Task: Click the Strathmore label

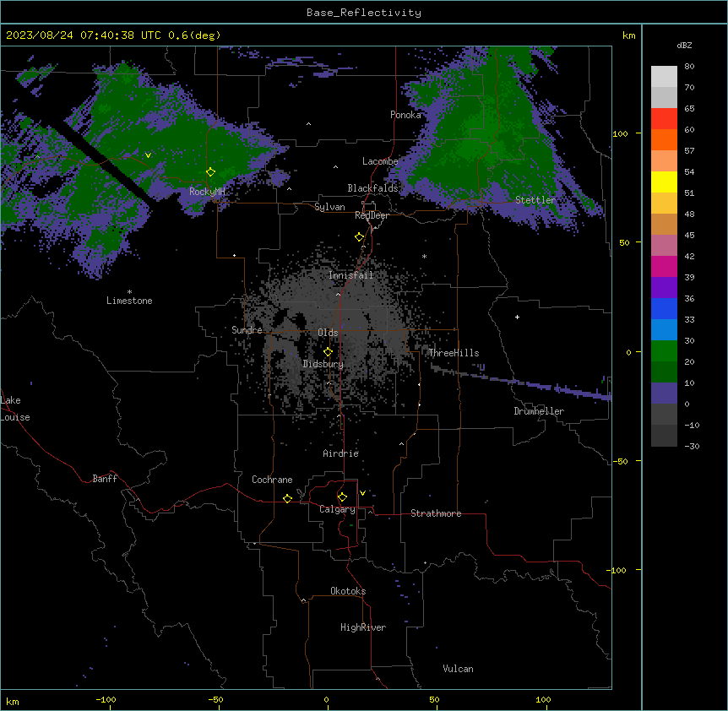Action: point(436,513)
